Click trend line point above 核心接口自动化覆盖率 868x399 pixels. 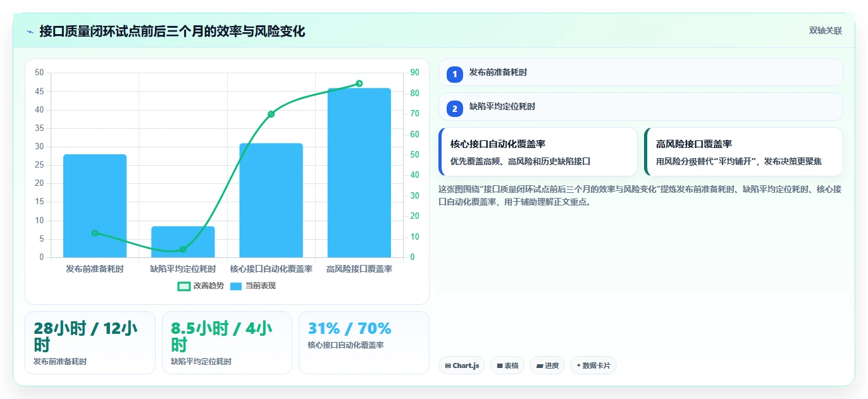click(271, 114)
